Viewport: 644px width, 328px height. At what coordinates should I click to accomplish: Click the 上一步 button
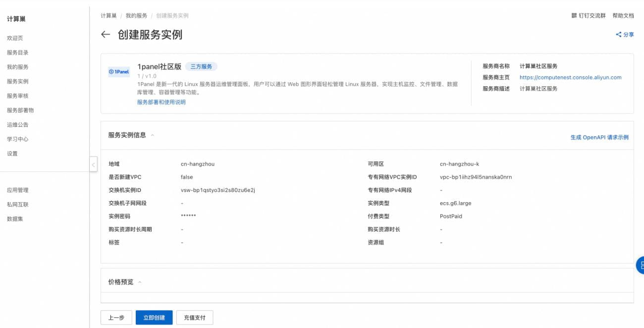pyautogui.click(x=116, y=318)
